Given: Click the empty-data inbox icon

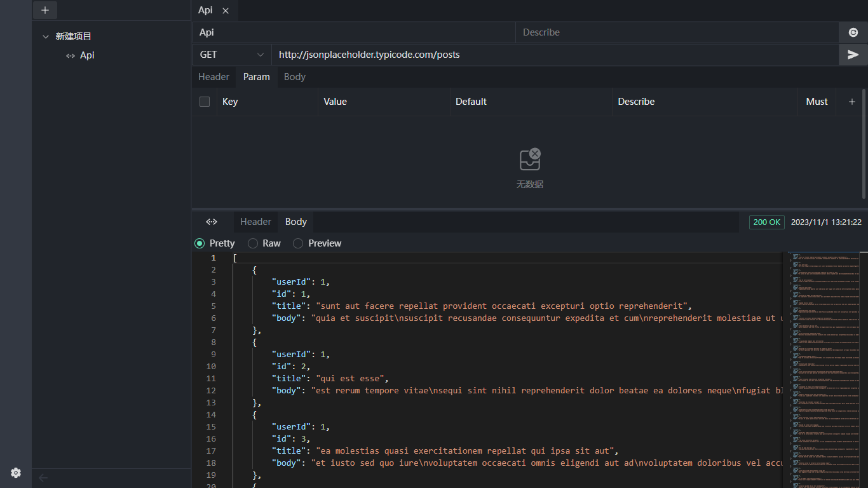Looking at the screenshot, I should (530, 159).
